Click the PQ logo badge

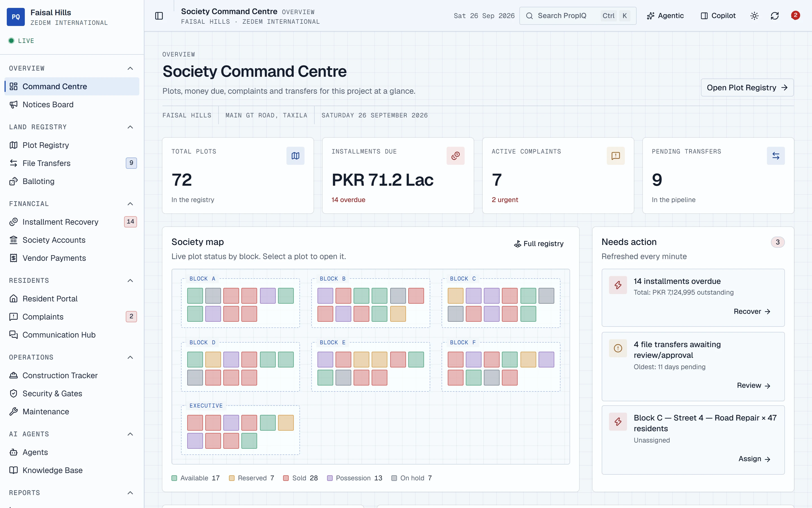(16, 17)
